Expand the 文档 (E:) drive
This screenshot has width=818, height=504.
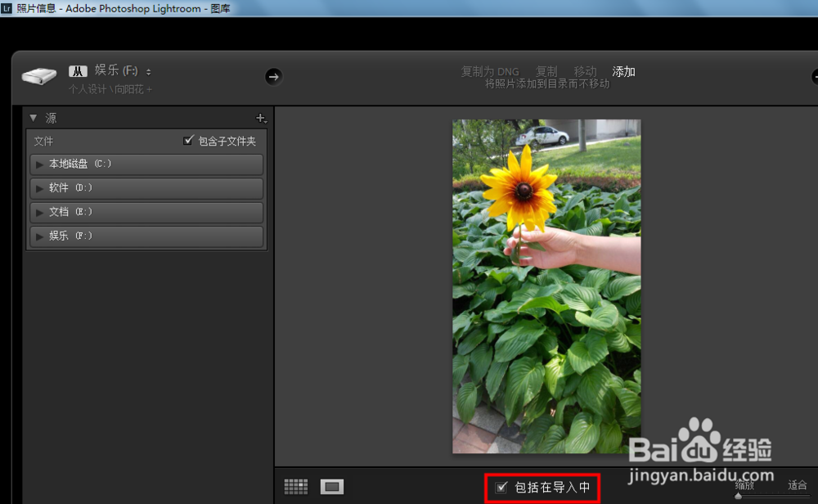(39, 213)
